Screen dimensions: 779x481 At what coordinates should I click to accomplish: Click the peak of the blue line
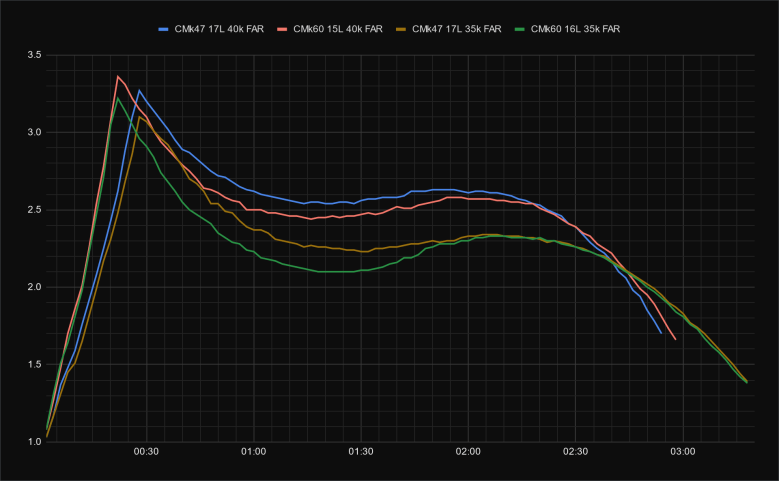point(139,90)
